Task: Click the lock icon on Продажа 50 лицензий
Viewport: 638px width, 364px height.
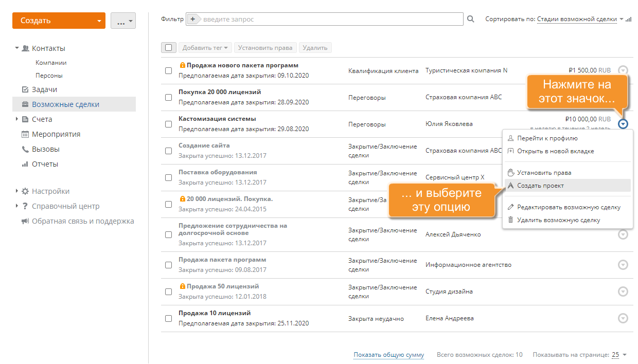Action: click(x=182, y=286)
